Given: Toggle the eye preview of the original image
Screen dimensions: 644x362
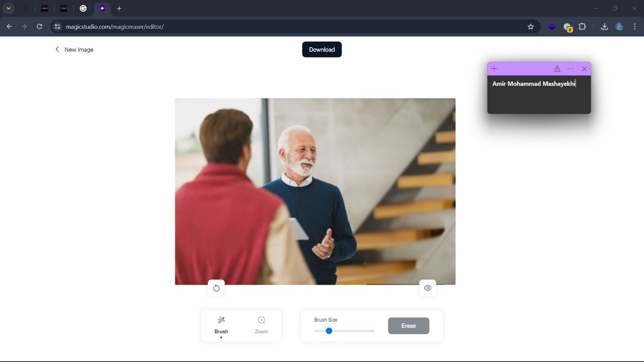Looking at the screenshot, I should click(427, 288).
